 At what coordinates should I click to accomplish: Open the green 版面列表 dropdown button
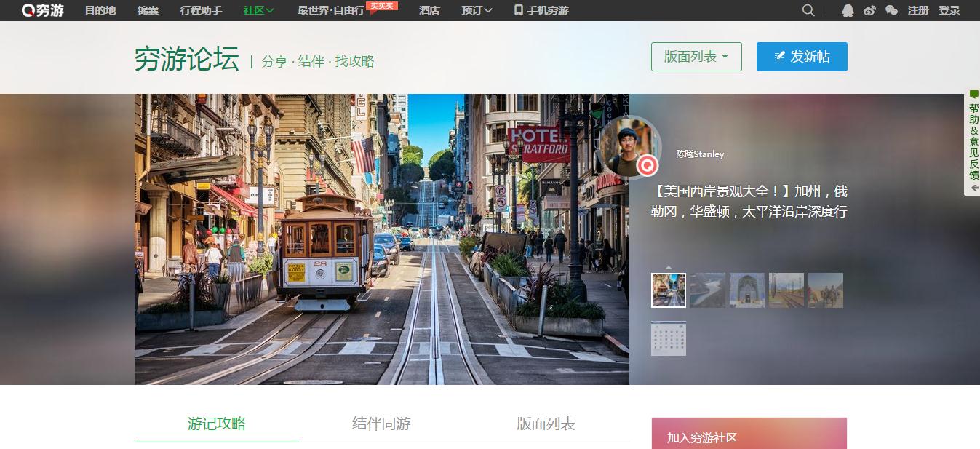tap(696, 57)
